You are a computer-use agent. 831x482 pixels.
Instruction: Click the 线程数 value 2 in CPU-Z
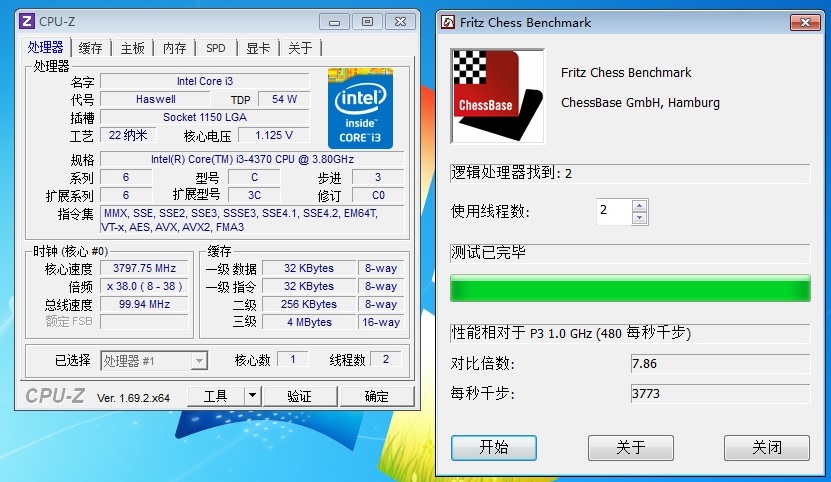386,360
